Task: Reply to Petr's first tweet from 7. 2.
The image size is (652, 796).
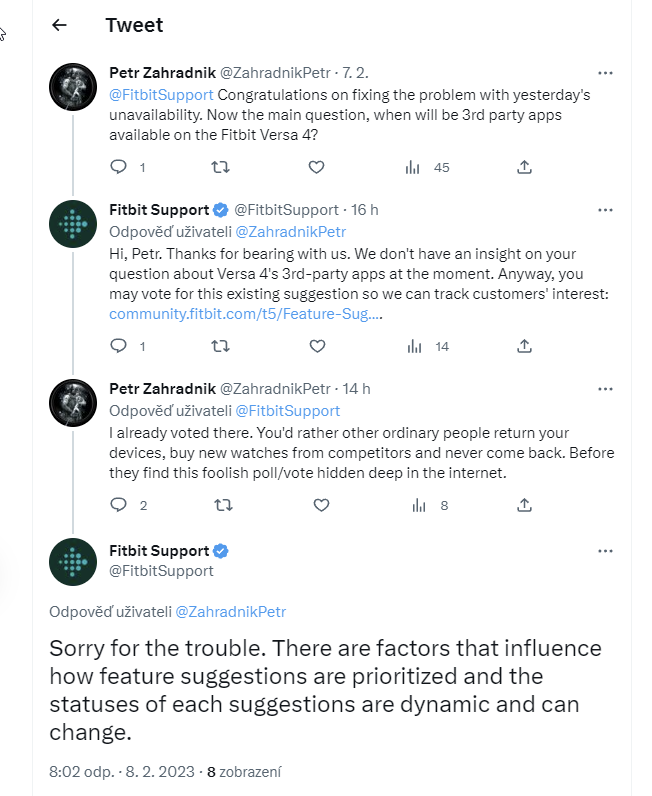Action: [118, 167]
